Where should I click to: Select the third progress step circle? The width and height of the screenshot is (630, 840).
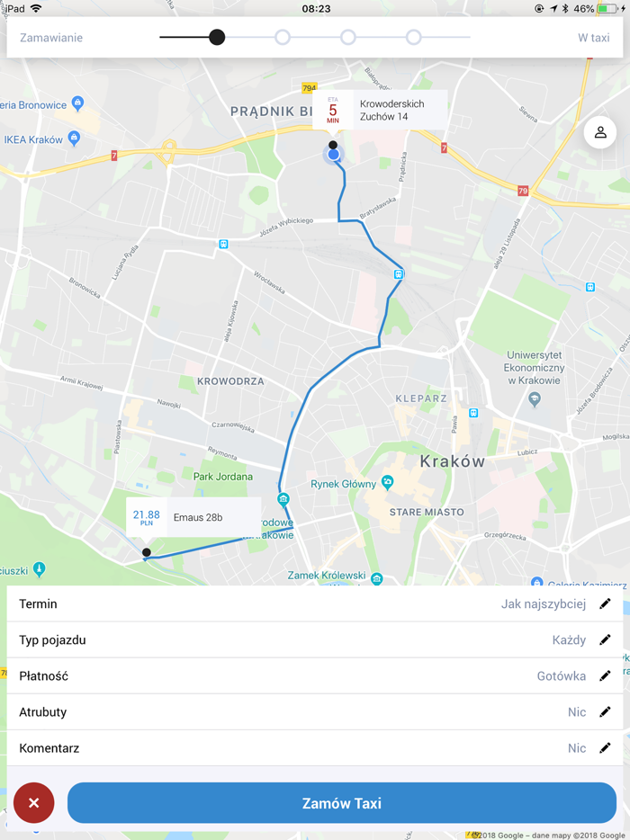(x=348, y=38)
